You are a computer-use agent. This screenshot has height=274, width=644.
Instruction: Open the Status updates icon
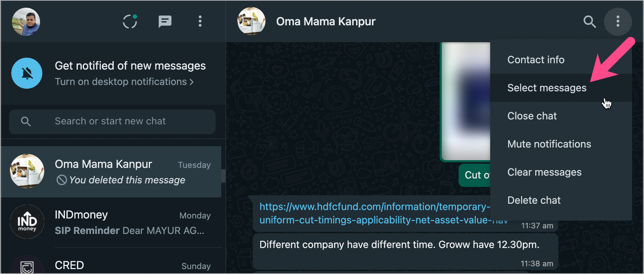coord(130,21)
